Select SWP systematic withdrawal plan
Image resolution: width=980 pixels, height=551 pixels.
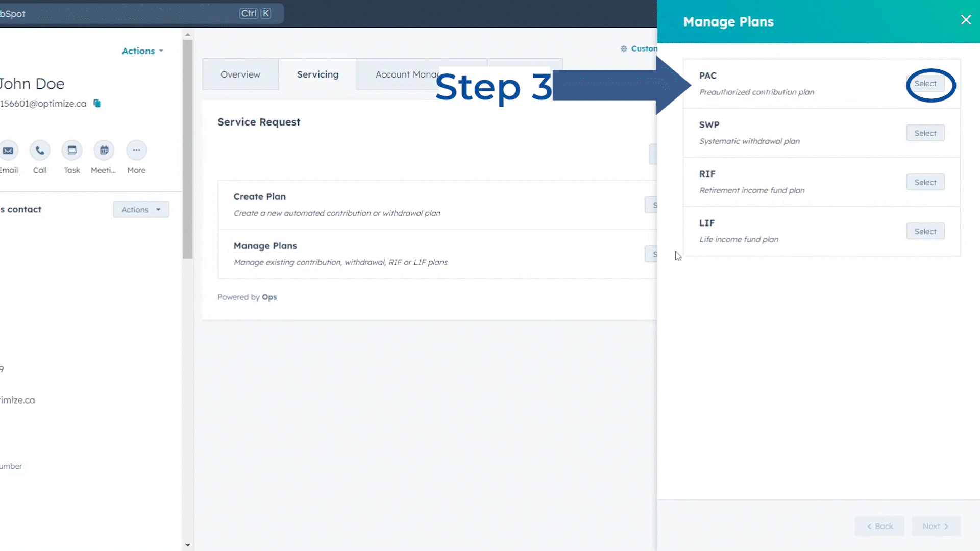(925, 133)
